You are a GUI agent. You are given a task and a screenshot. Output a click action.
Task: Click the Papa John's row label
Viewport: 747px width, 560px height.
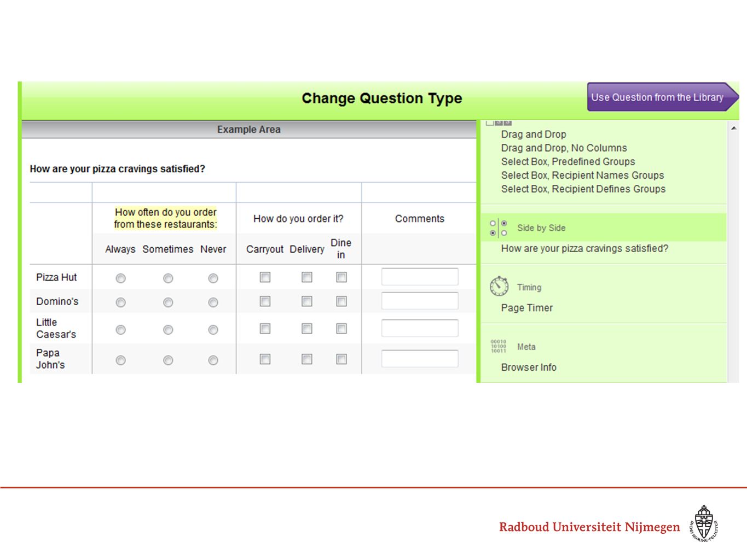click(50, 359)
